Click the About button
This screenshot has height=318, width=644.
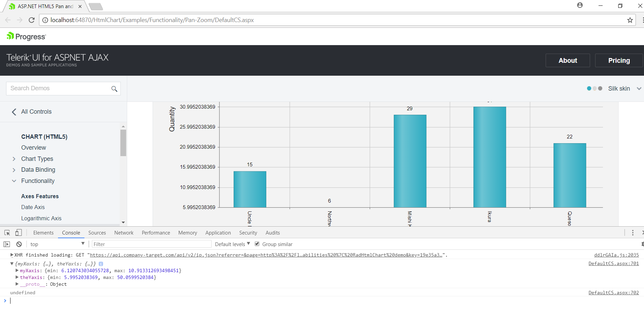[x=568, y=60]
